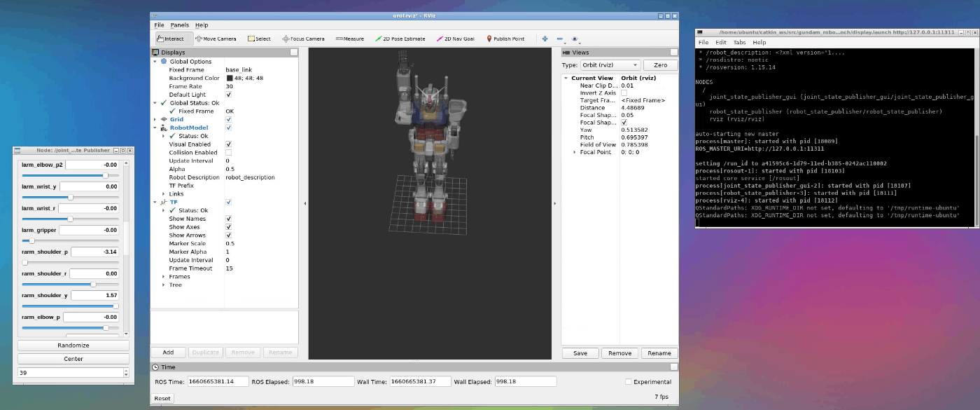Viewport: 980px width, 410px height.
Task: Collapse the Current View node
Action: tap(566, 78)
